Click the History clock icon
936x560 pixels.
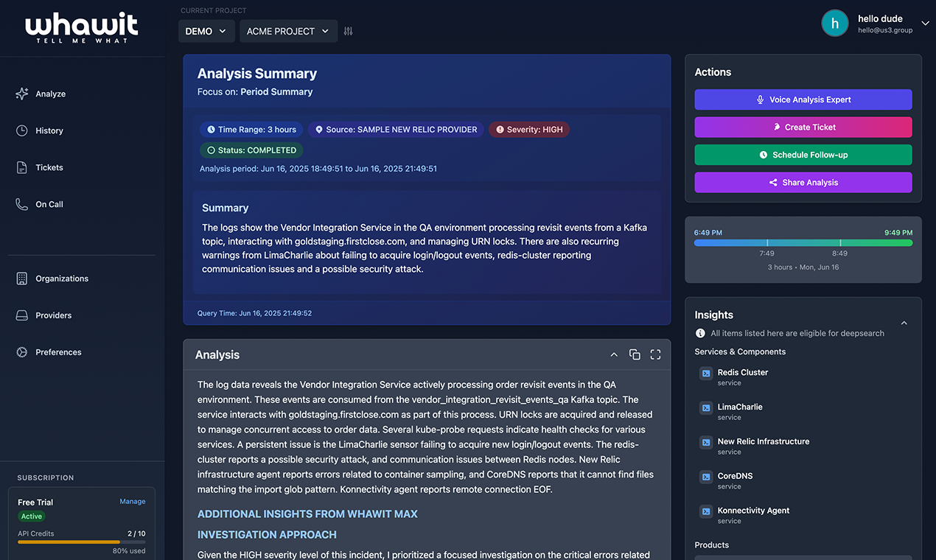[22, 131]
